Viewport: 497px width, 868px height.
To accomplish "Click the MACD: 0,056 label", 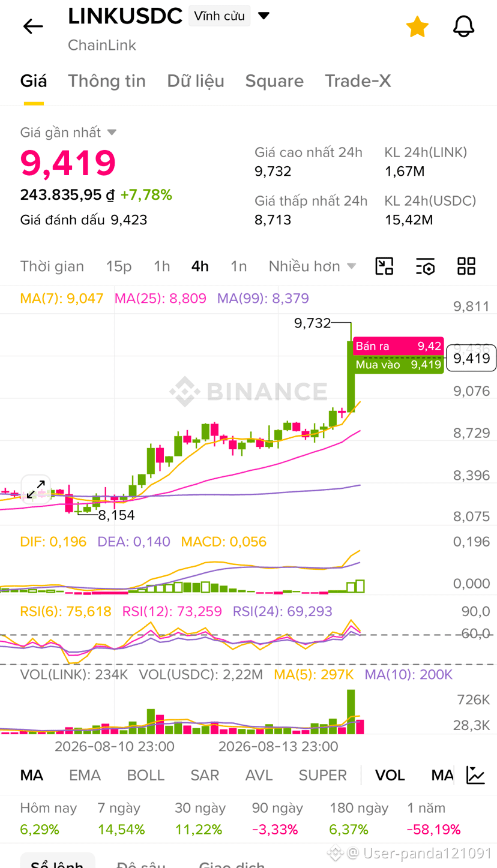I will coord(224,542).
